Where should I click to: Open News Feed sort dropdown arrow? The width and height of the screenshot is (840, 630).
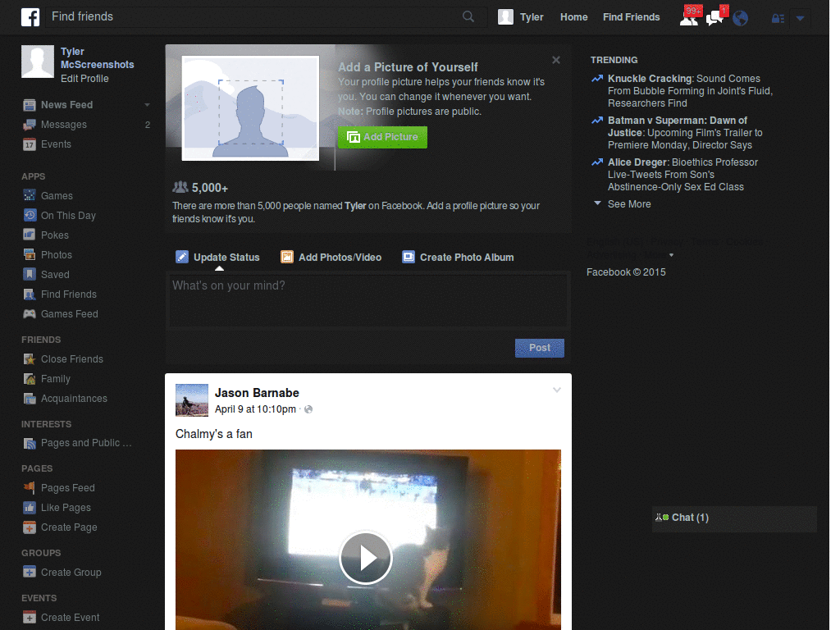pos(147,105)
